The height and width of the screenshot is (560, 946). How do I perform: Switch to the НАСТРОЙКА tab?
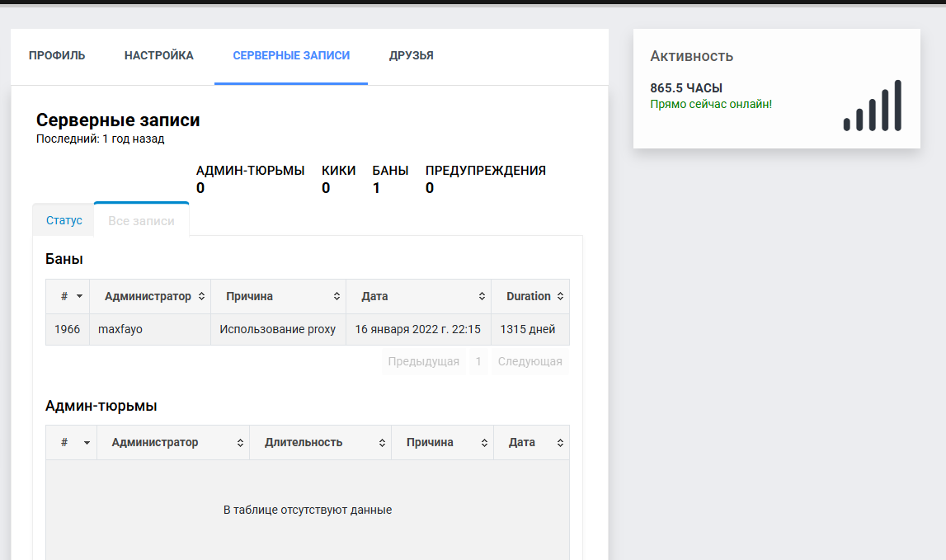158,55
